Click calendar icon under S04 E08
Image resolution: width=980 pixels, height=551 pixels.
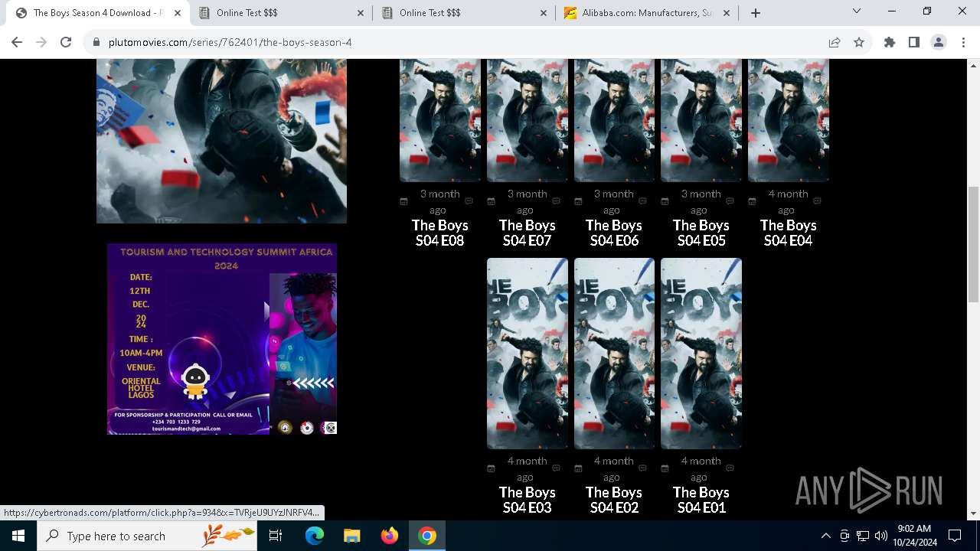(x=403, y=201)
